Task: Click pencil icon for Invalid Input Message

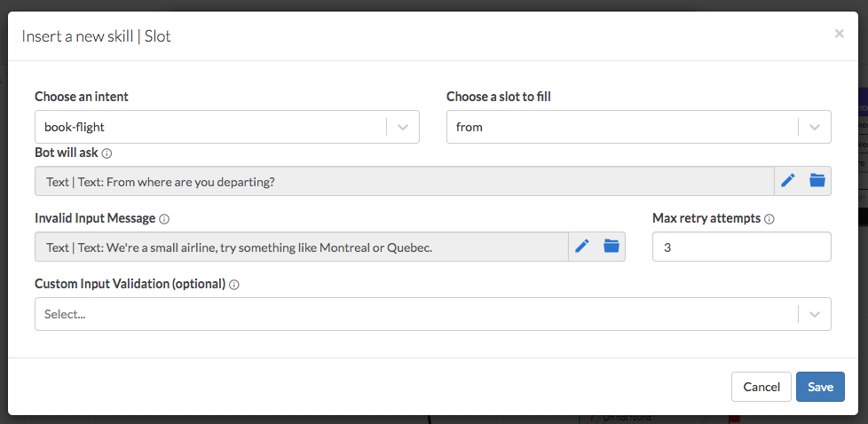Action: point(582,247)
